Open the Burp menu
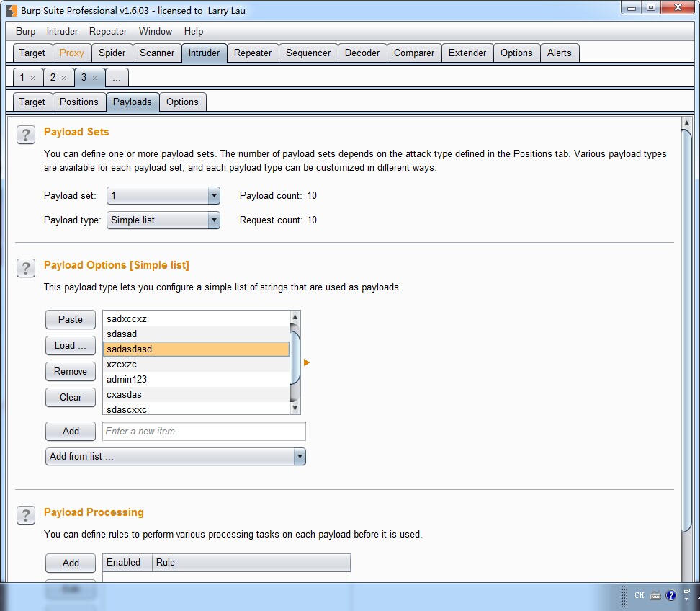The width and height of the screenshot is (700, 611). point(25,31)
